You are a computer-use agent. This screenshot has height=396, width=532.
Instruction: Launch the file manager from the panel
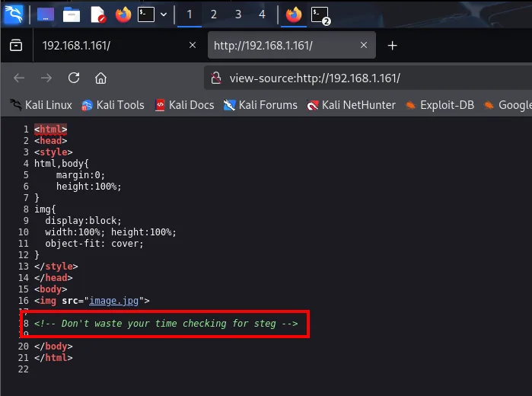click(x=72, y=14)
